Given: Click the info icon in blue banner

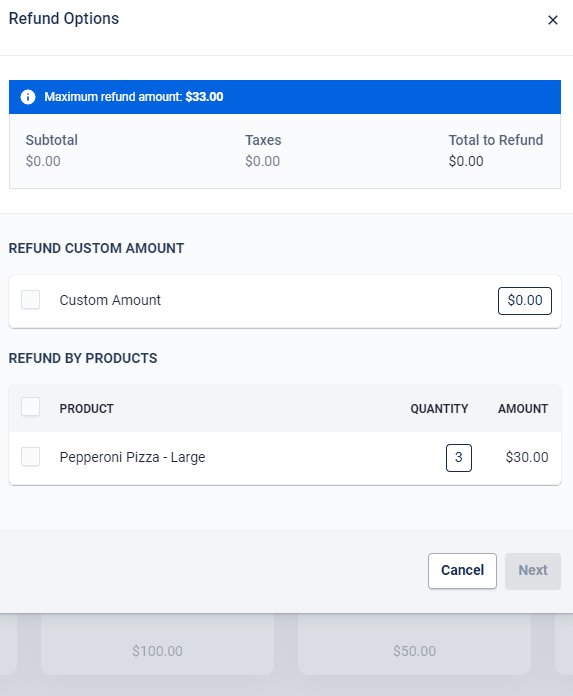Looking at the screenshot, I should click(x=28, y=97).
